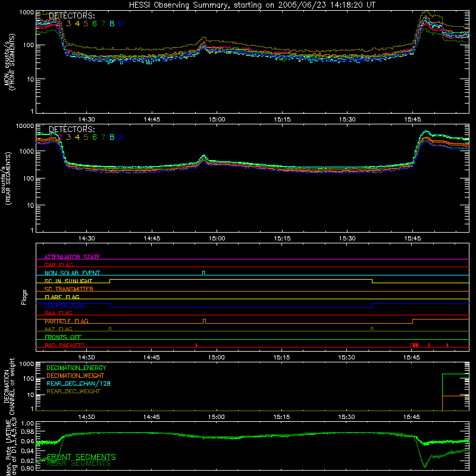Click blue detector 9 in rear segments legend
The height and width of the screenshot is (476, 476).
(121, 137)
